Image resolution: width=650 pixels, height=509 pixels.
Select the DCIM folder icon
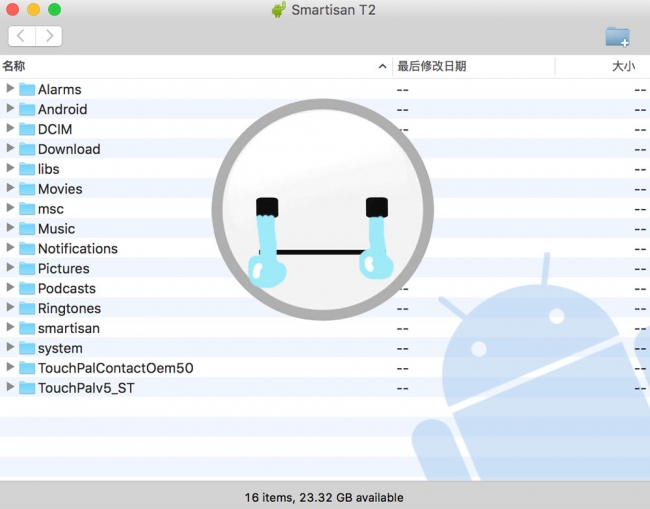click(x=27, y=129)
